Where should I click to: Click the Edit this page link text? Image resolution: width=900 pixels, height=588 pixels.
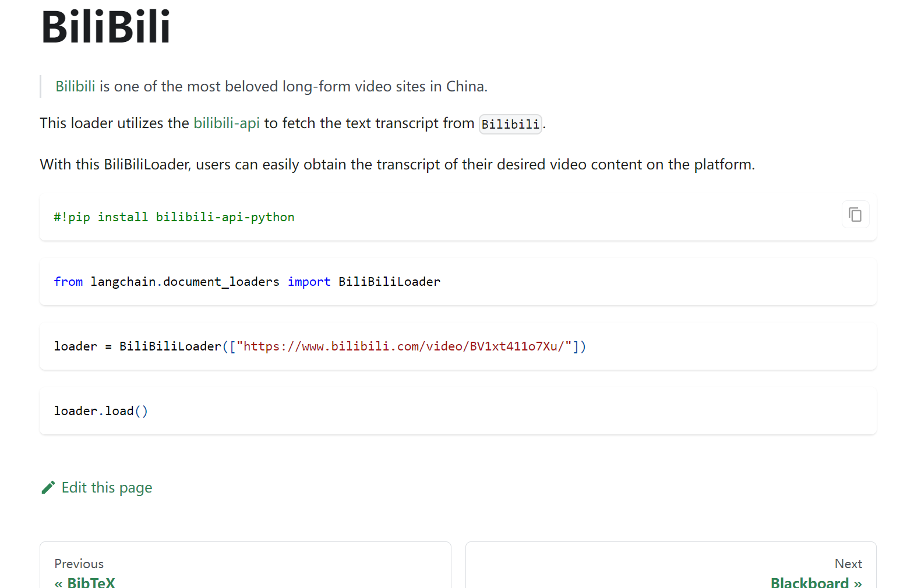[x=107, y=487]
